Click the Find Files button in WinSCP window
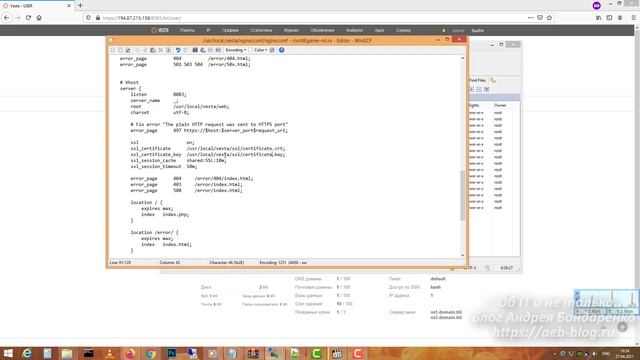Viewport: 640px width, 360px height. click(x=478, y=80)
